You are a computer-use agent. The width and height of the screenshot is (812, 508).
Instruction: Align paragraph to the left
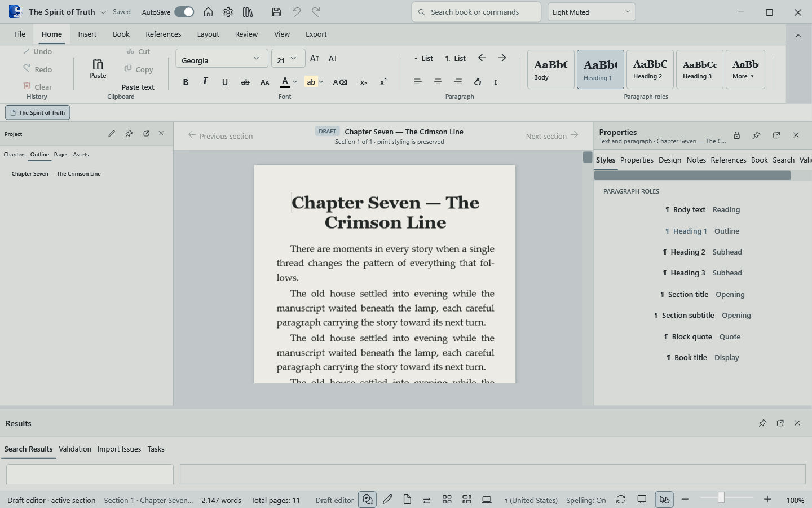418,82
